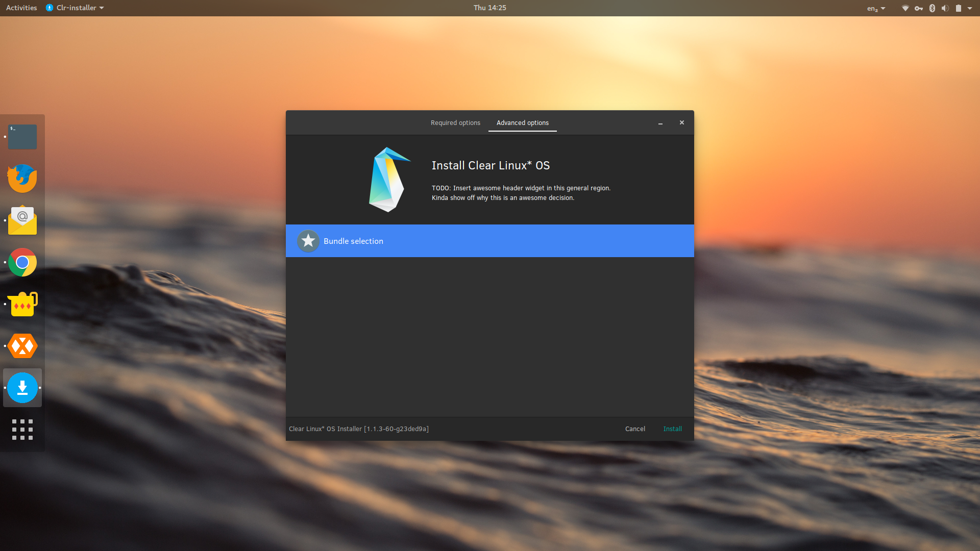Click the Install Clear Linux* OS heading
980x551 pixels.
(491, 166)
